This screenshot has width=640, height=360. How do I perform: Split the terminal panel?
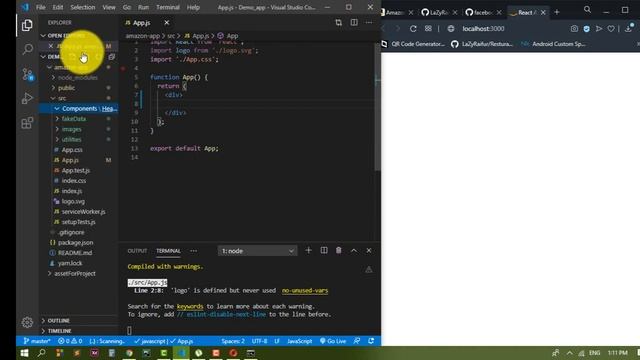click(324, 250)
